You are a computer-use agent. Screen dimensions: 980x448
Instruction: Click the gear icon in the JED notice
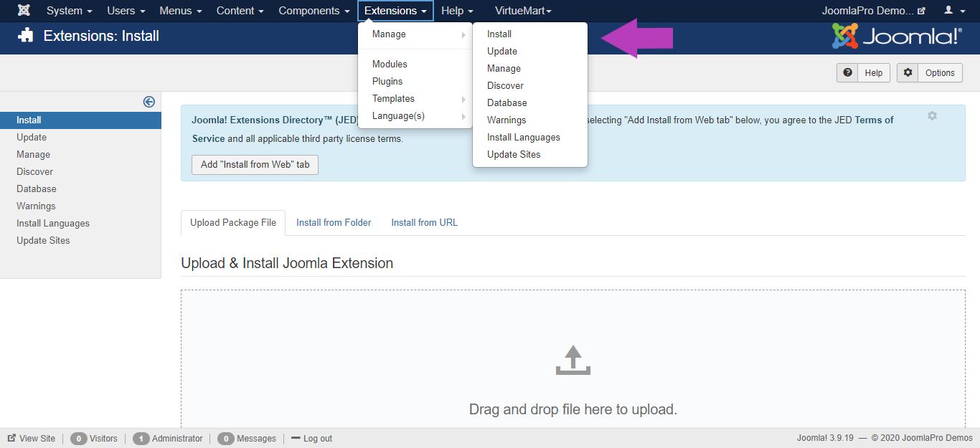tap(932, 115)
